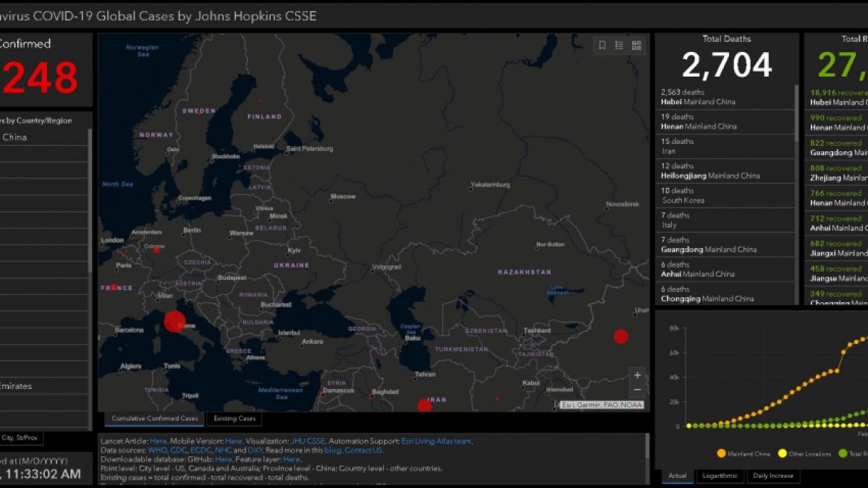Switch chart to Daily Increase tab
This screenshot has height=488, width=868.
773,476
